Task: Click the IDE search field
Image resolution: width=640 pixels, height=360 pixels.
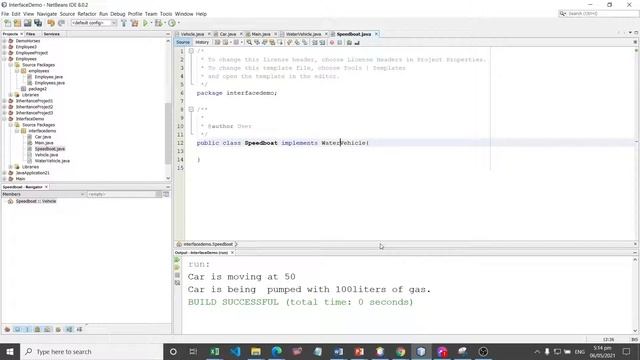Action: pos(598,14)
